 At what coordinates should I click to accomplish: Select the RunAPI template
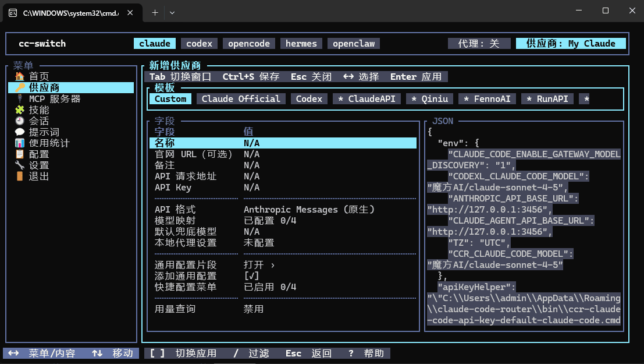547,98
